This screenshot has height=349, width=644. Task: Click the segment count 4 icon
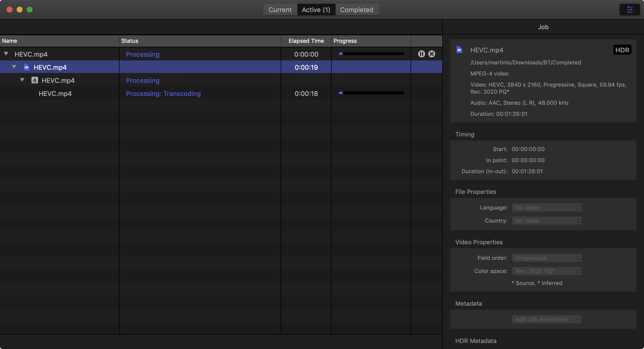coord(34,80)
